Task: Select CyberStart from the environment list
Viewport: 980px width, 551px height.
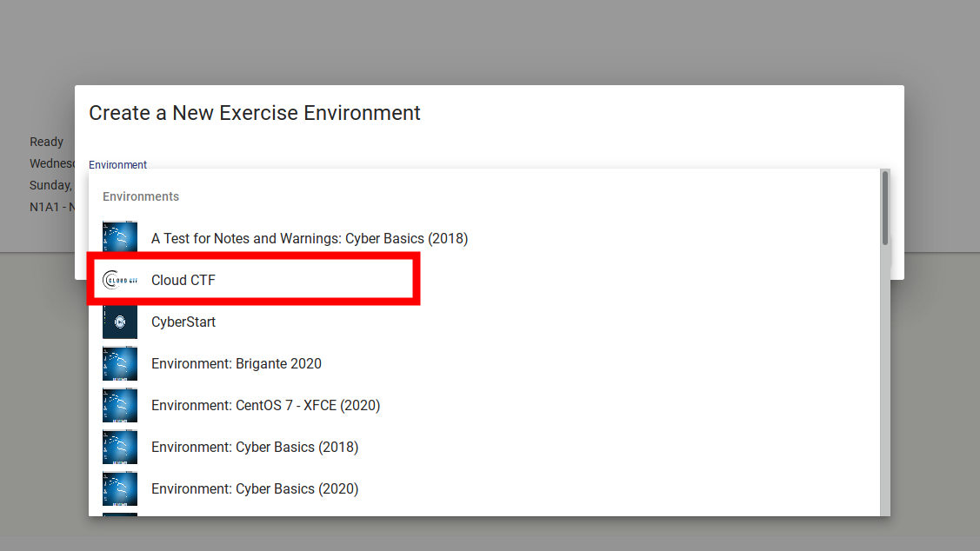Action: (183, 322)
